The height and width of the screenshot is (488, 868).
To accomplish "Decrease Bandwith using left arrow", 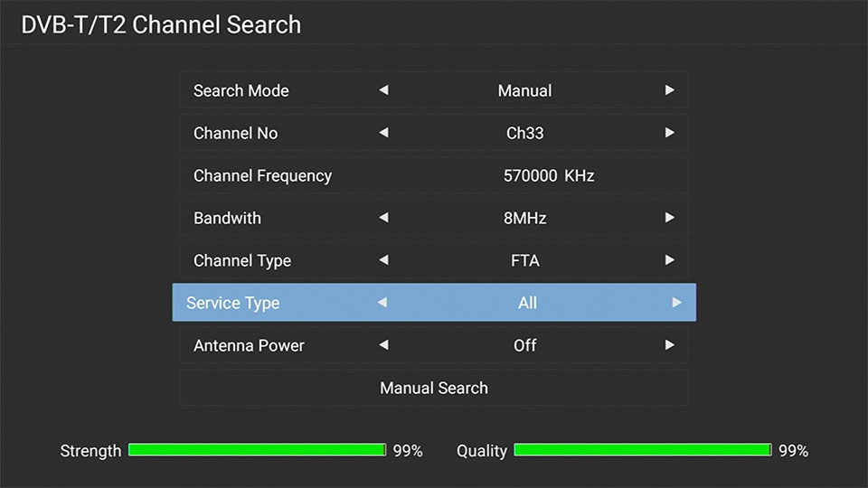I will pos(383,218).
